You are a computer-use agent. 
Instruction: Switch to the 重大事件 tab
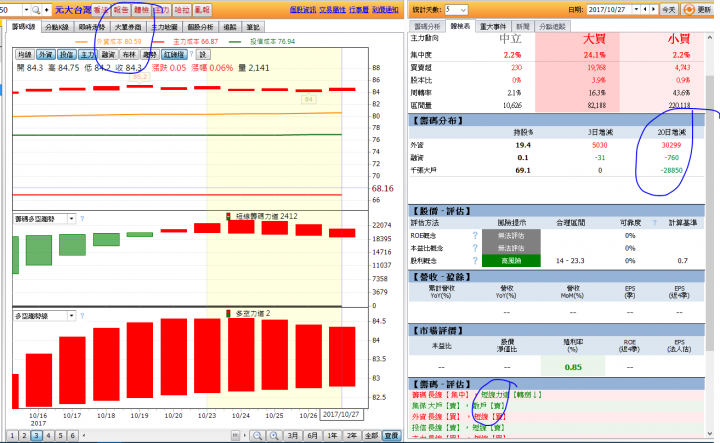point(492,27)
